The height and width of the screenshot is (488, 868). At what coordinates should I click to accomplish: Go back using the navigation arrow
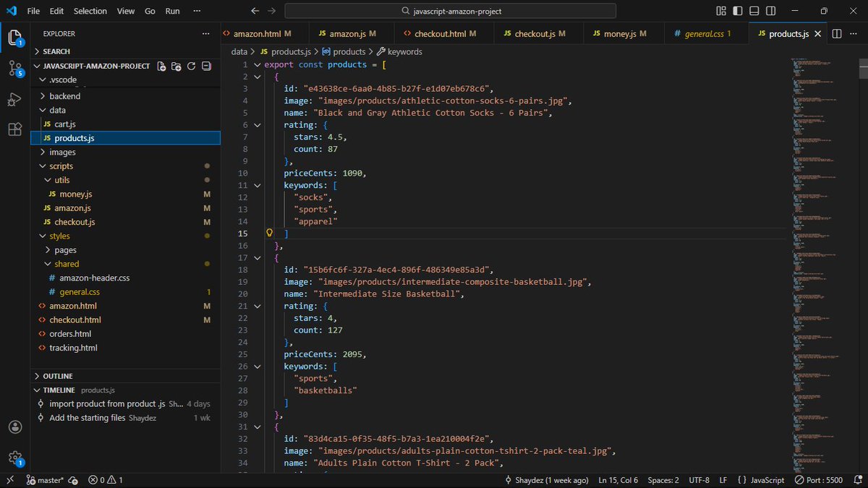255,11
